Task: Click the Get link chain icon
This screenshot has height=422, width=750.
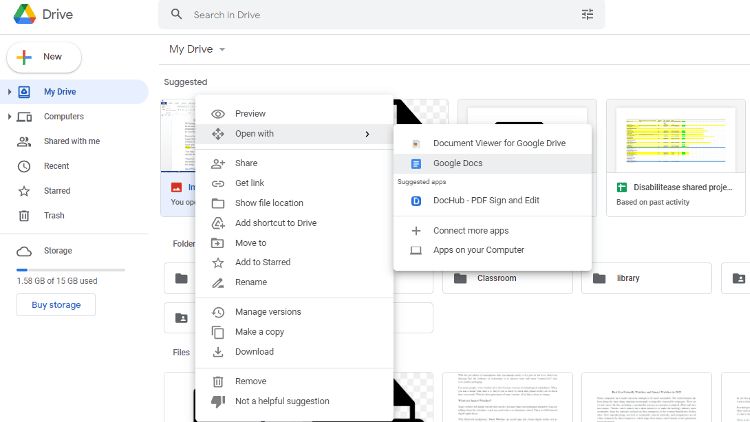Action: coord(218,183)
